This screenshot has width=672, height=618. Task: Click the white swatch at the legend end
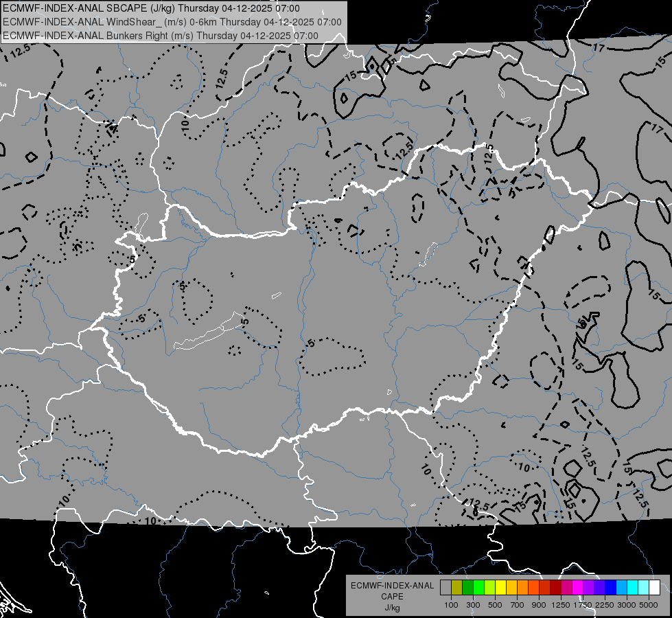654,588
